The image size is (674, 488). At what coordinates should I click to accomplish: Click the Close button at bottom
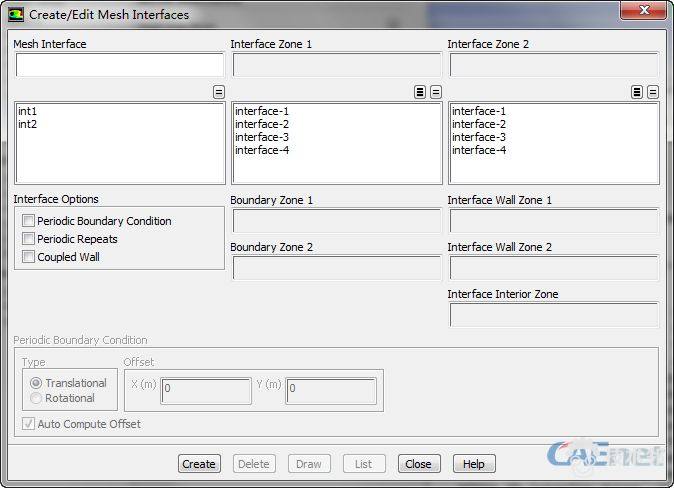click(418, 464)
